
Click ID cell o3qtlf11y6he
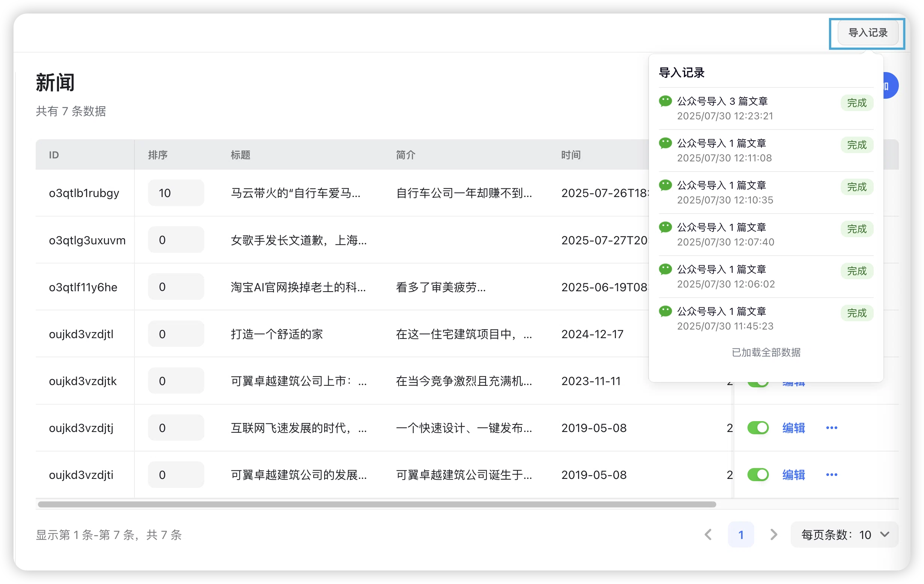click(83, 287)
